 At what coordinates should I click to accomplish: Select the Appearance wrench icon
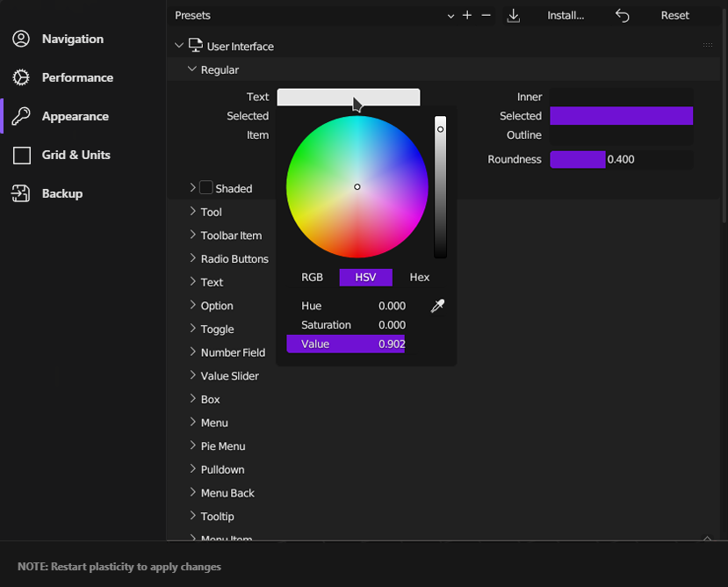coord(21,116)
